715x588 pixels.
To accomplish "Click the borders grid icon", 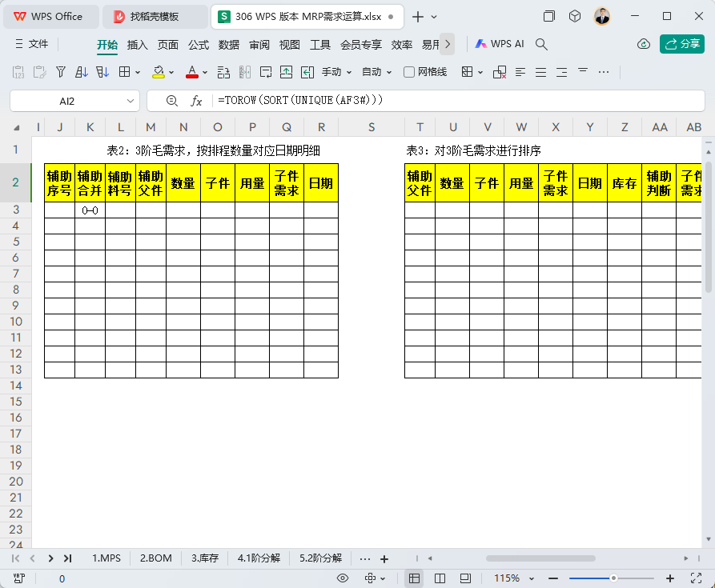I will pos(124,72).
